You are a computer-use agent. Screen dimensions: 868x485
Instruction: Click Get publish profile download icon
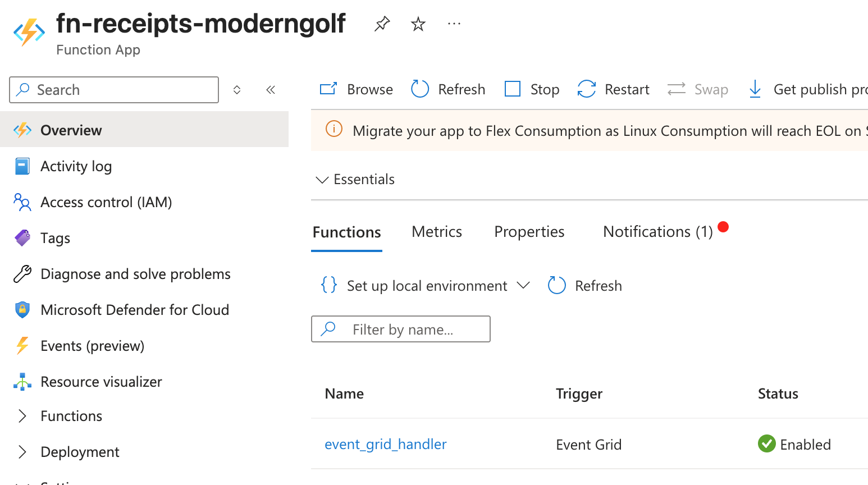[x=755, y=89]
